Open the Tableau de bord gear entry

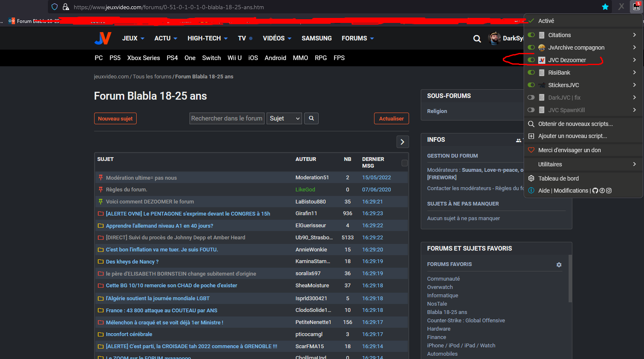point(558,178)
